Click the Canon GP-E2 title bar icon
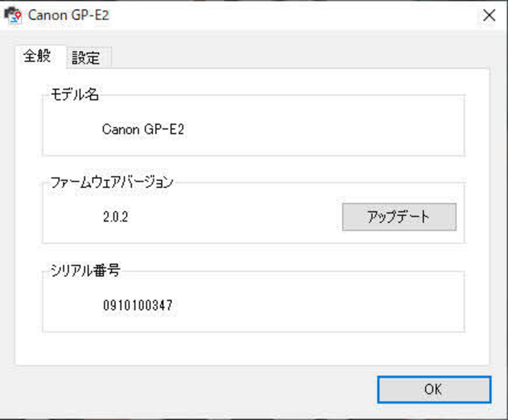This screenshot has height=420, width=508. 13,15
